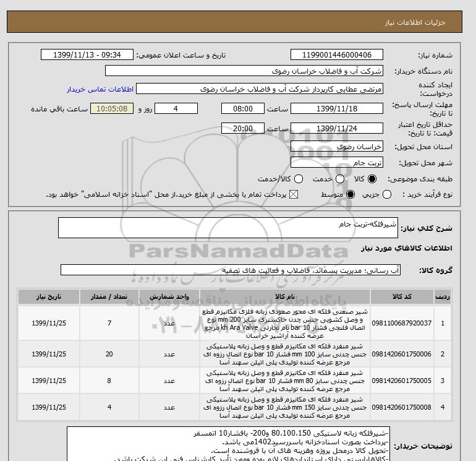Viewport: 476px width, 461px height.
Task: Open the اطلاعات تماس خریدار link
Action: coord(100,89)
